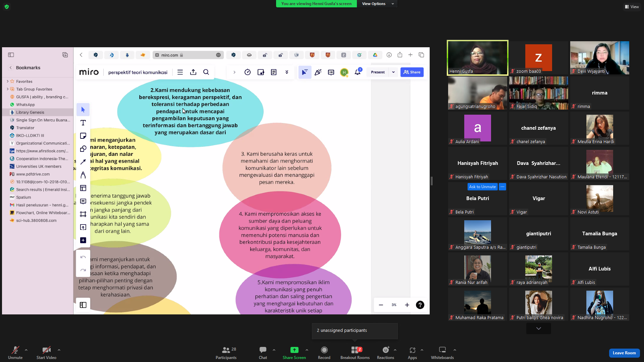This screenshot has height=362, width=644.
Task: Expand audio options arrow beside Unmute
Action: click(x=26, y=350)
